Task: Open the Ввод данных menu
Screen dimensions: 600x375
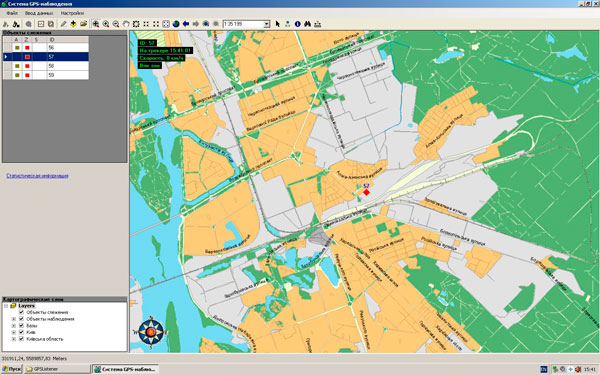Action: pos(39,13)
